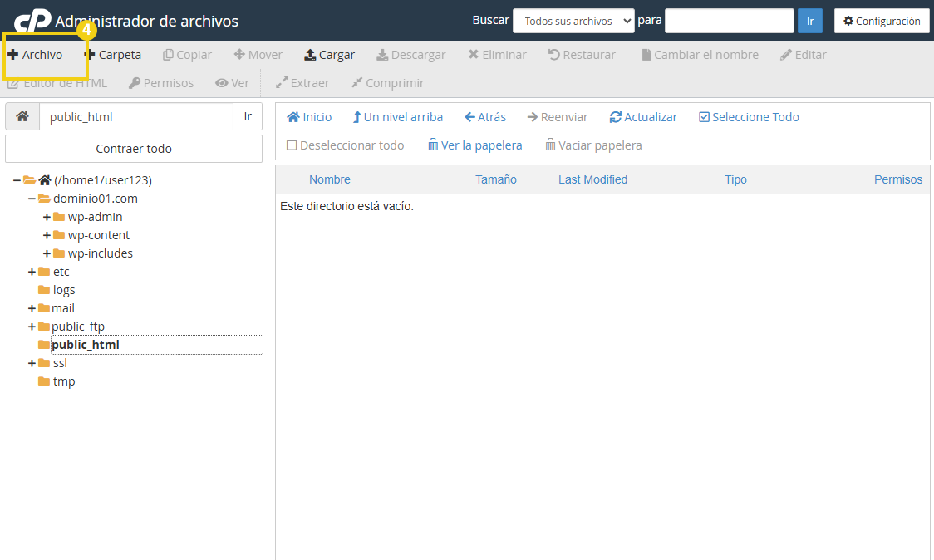Click the Mover toolbar icon

[239, 55]
